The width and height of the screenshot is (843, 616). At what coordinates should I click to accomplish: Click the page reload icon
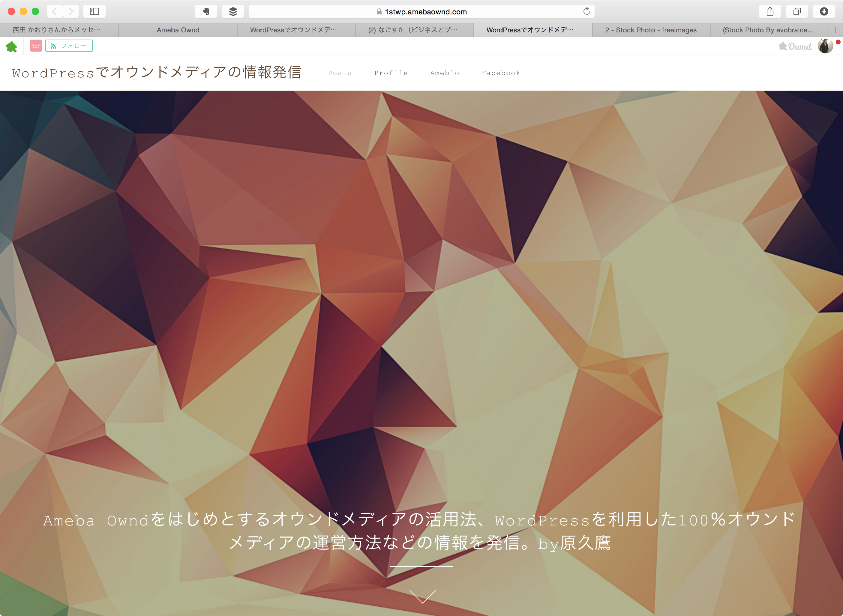(587, 11)
